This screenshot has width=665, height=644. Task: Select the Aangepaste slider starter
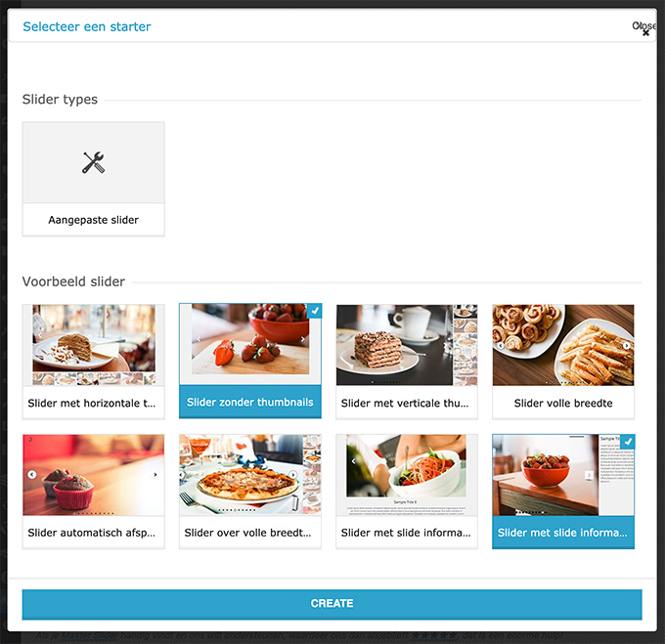93,179
